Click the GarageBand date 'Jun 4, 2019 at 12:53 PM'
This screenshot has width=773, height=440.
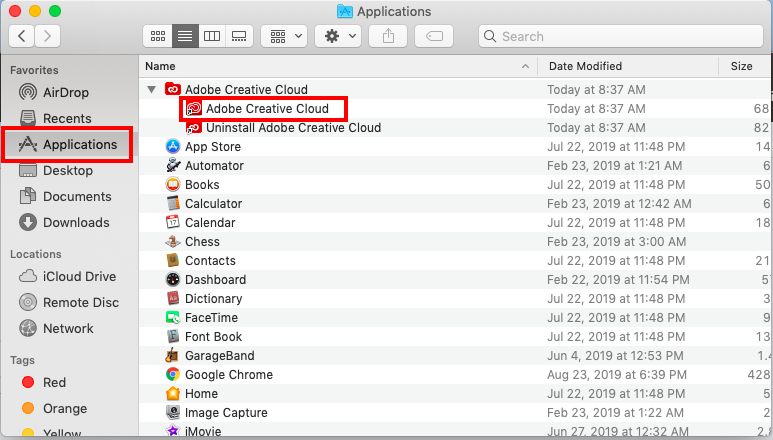click(x=615, y=356)
